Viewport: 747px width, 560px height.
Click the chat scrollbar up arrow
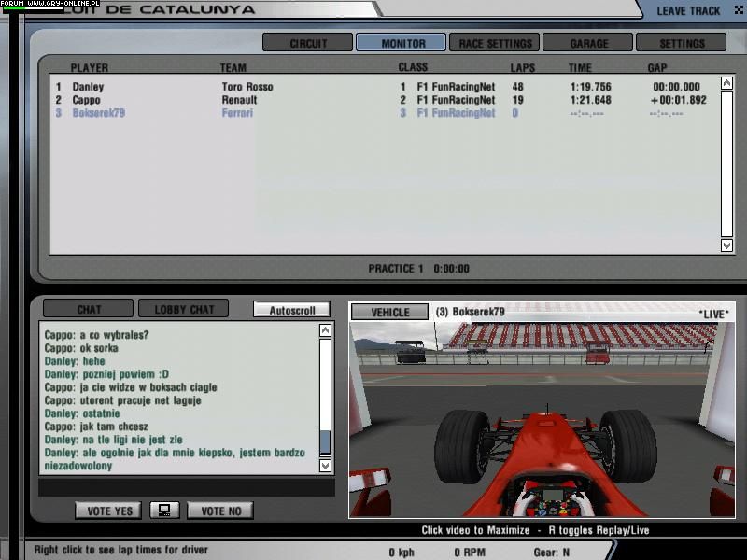325,330
